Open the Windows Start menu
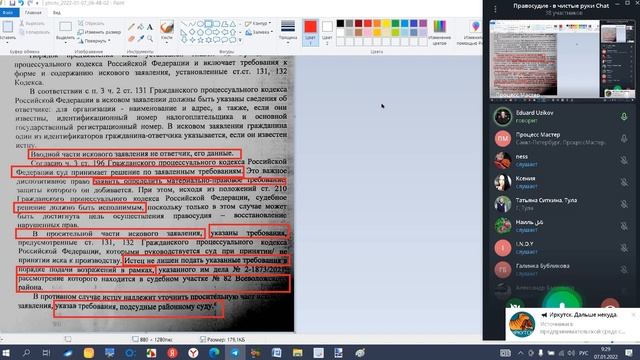 coord(6,353)
